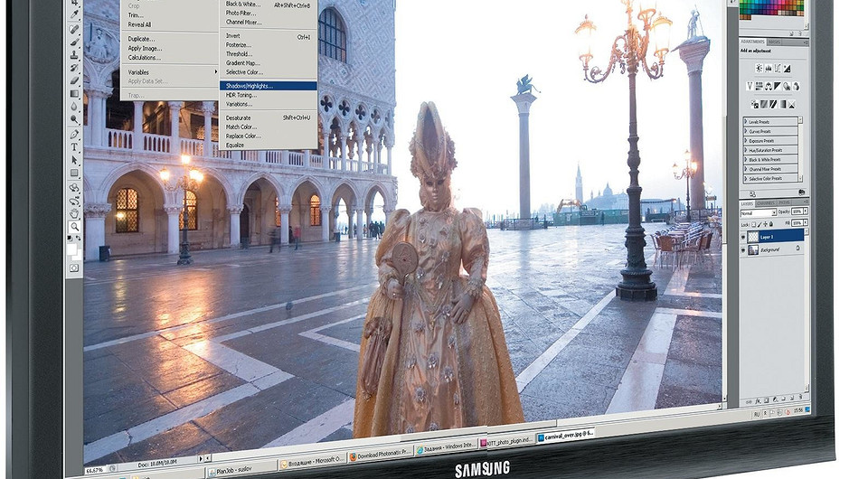Click the foreground color swatch
Viewport: 868px width, 479px height.
72,249
